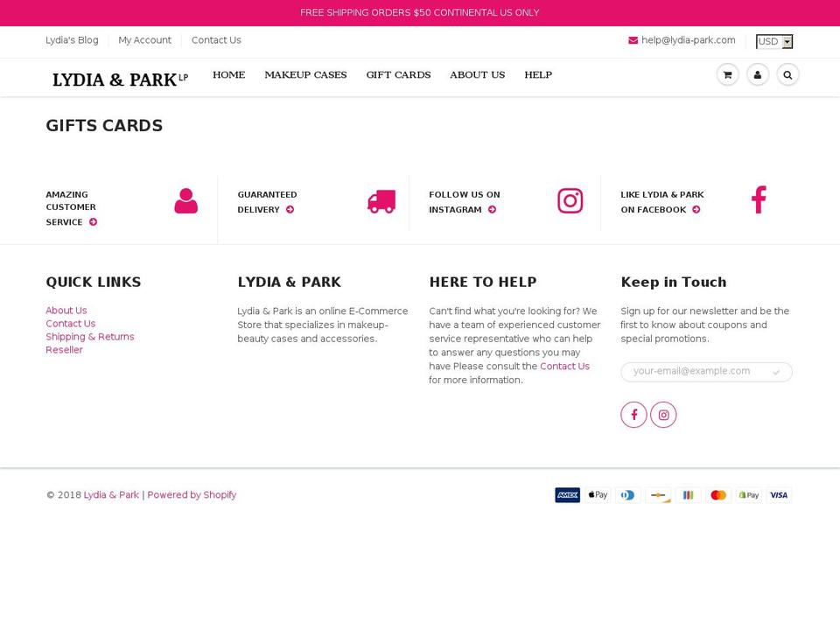The width and height of the screenshot is (840, 630).
Task: Click the Lydia & Park logo
Action: (x=120, y=80)
